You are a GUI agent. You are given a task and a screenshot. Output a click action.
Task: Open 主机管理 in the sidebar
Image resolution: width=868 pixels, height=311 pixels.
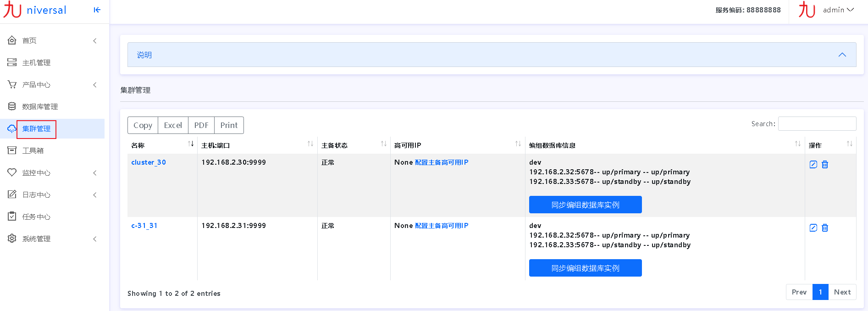tap(37, 63)
